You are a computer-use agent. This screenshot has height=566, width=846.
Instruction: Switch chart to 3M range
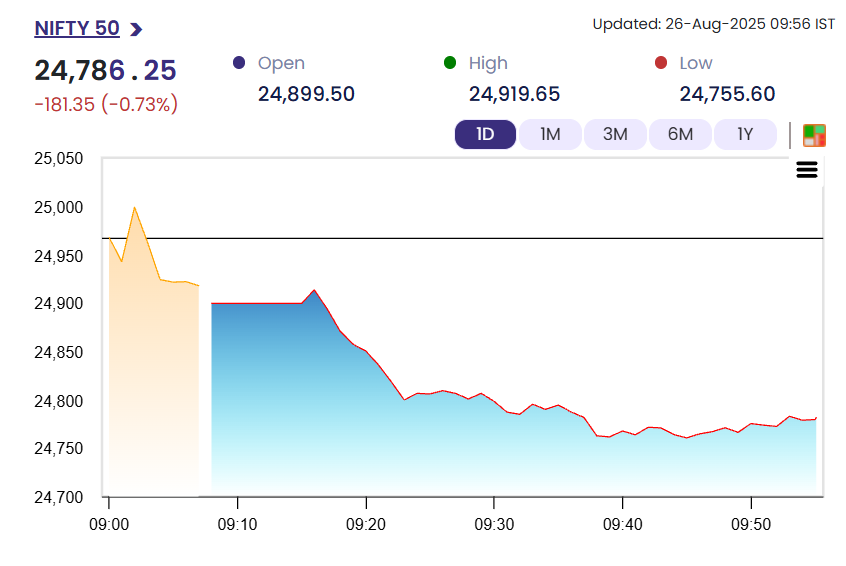coord(615,134)
